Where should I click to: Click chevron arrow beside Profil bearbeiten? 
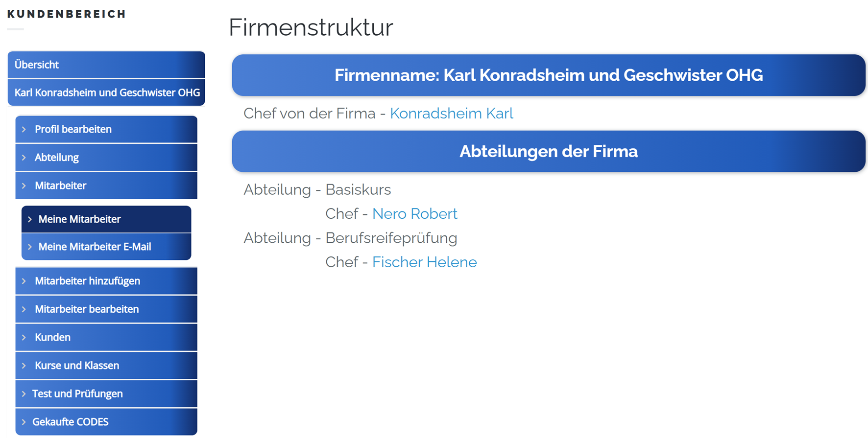pyautogui.click(x=24, y=129)
